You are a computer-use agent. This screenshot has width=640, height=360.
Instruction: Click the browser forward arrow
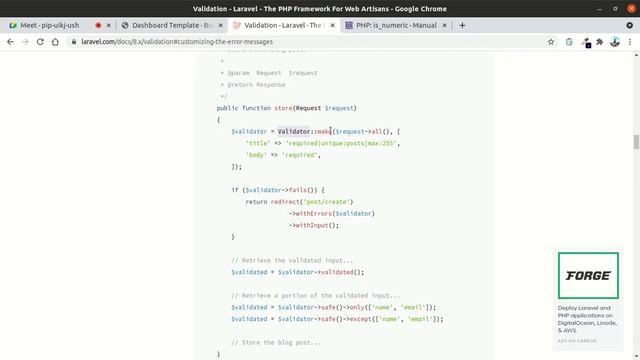pyautogui.click(x=25, y=42)
